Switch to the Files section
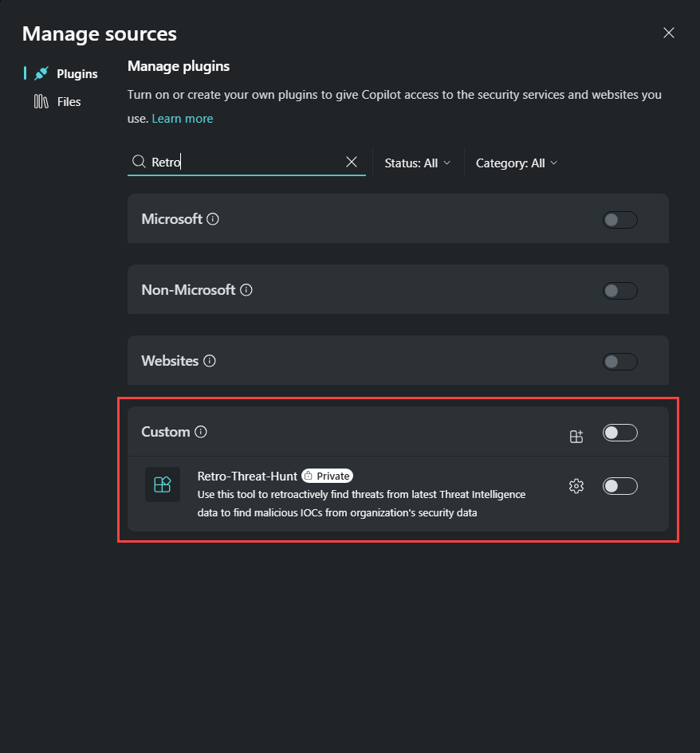This screenshot has width=700, height=753. [x=57, y=102]
